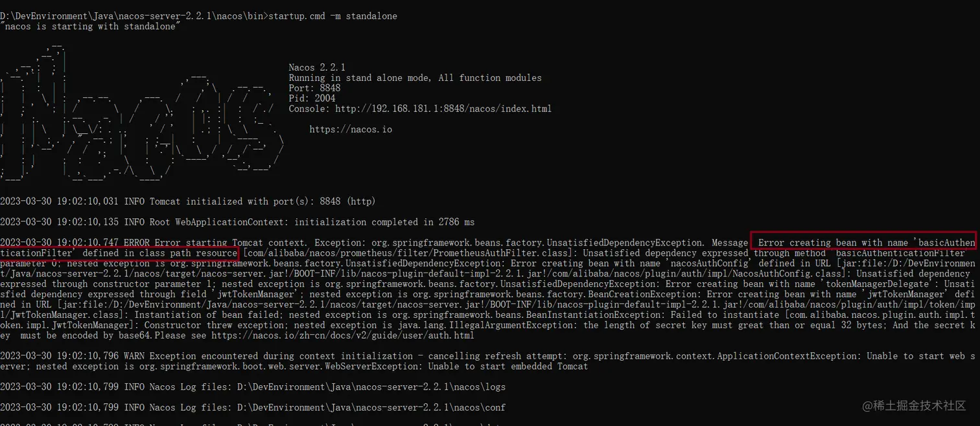Click the Root WebApplicationContext initialization log line
Viewport: 980px width, 426px height.
point(237,222)
